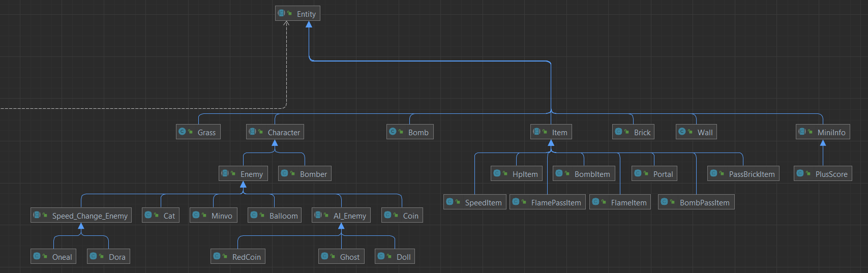Viewport: 868px width, 273px height.
Task: Click the abstract class icon on Item
Action: coord(536,131)
